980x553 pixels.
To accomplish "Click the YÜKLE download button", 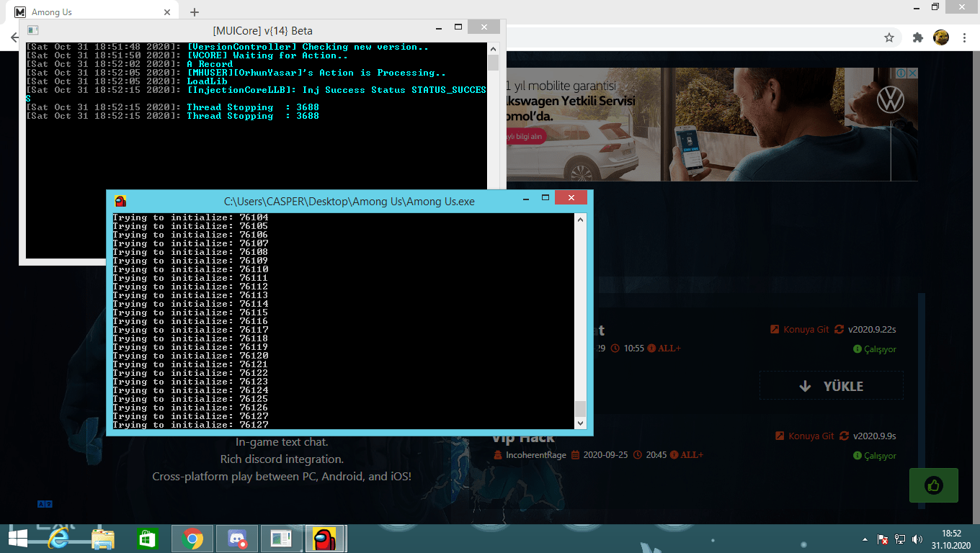I will pos(831,386).
